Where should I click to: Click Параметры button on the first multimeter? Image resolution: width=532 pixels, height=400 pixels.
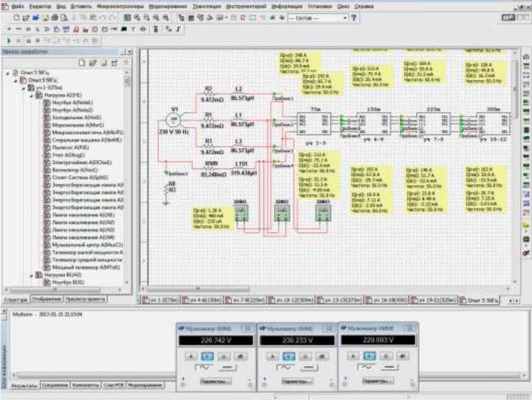216,381
